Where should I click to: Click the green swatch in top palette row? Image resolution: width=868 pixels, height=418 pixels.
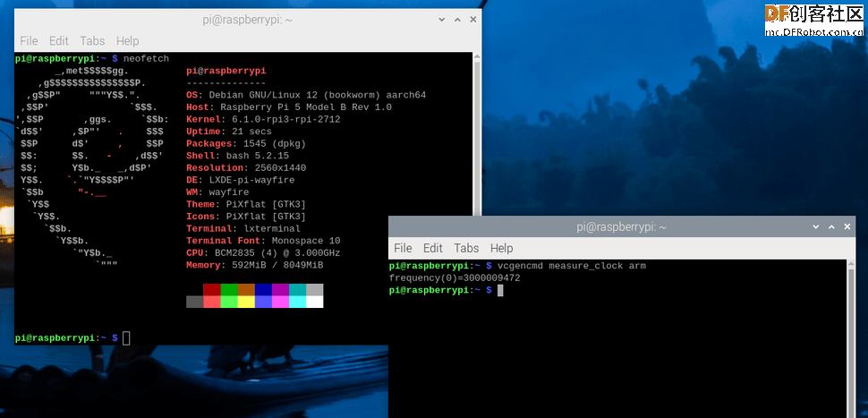pyautogui.click(x=229, y=289)
